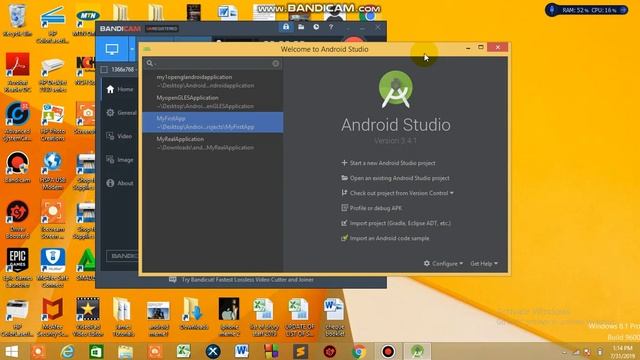Click the Windows Start button
The height and width of the screenshot is (360, 640).
11,351
